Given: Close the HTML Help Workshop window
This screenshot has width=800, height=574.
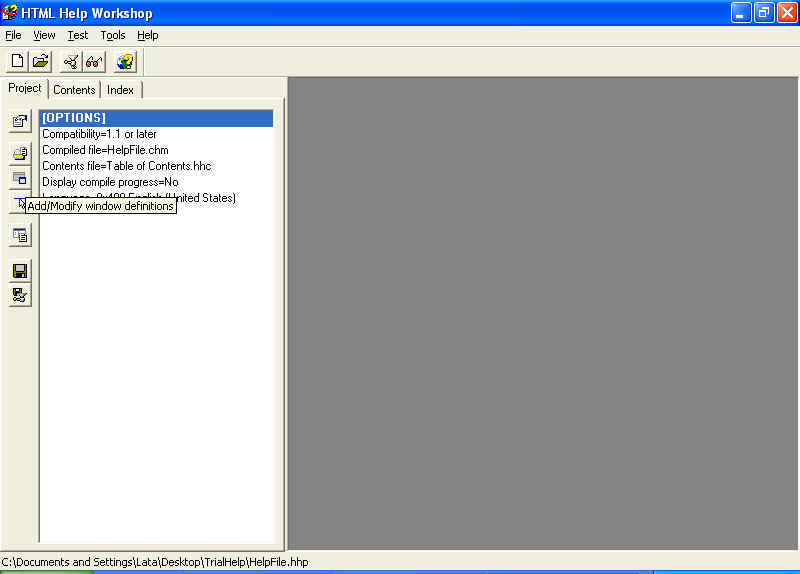Looking at the screenshot, I should point(787,13).
